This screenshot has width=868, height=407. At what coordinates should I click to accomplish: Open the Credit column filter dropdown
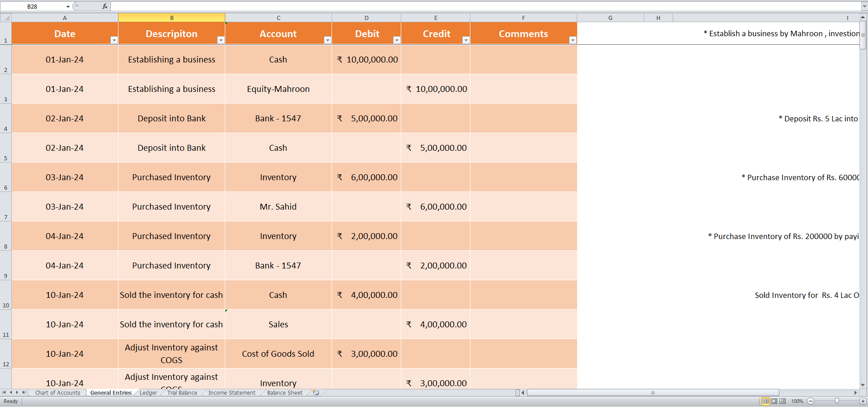[466, 40]
